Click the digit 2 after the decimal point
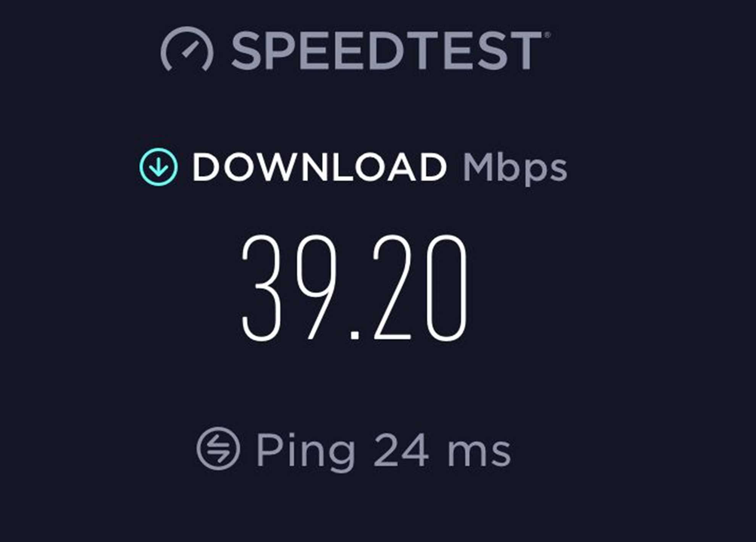 (x=393, y=287)
